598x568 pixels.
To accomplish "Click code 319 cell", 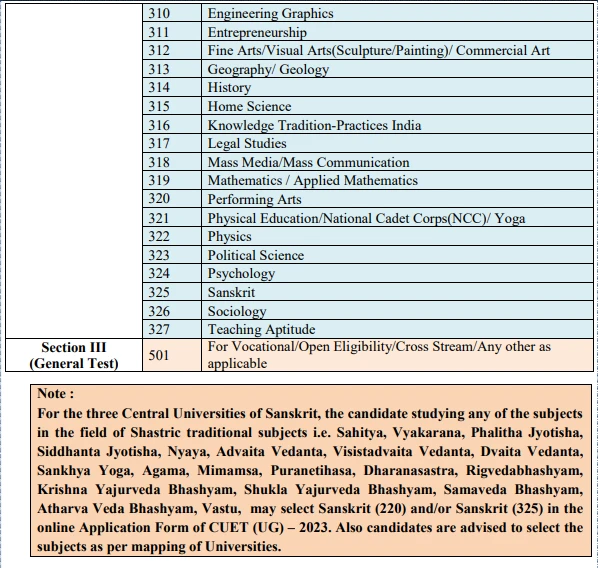I will click(x=172, y=180).
